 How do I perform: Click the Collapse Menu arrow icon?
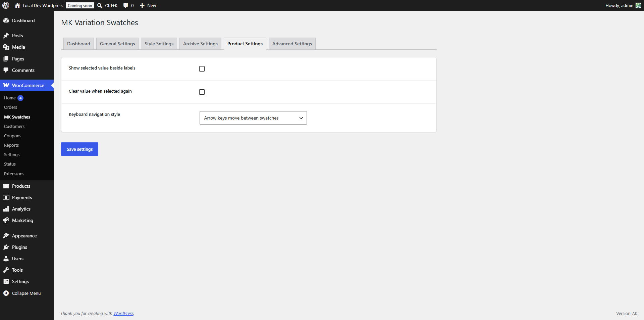[x=6, y=293]
